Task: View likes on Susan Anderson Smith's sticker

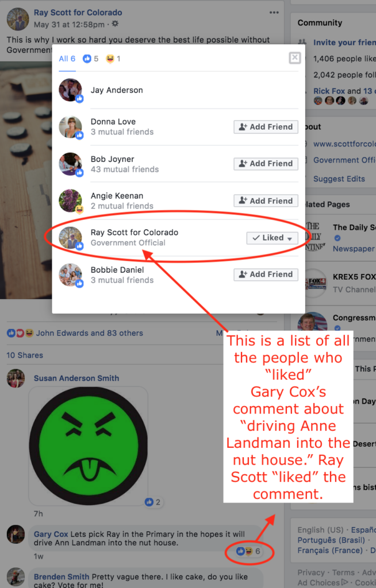Action: pyautogui.click(x=153, y=502)
